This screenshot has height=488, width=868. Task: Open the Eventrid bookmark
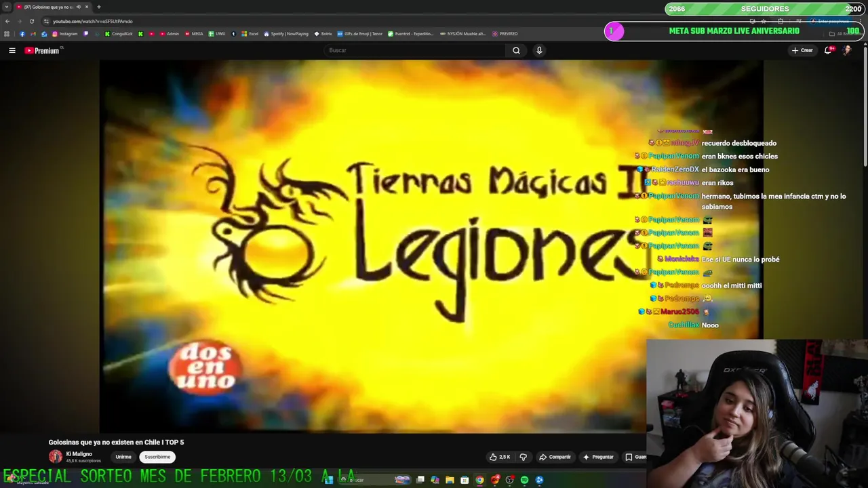(x=410, y=34)
